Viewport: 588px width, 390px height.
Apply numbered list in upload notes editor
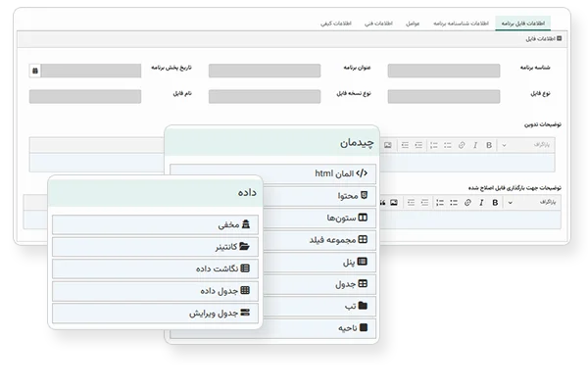(440, 203)
